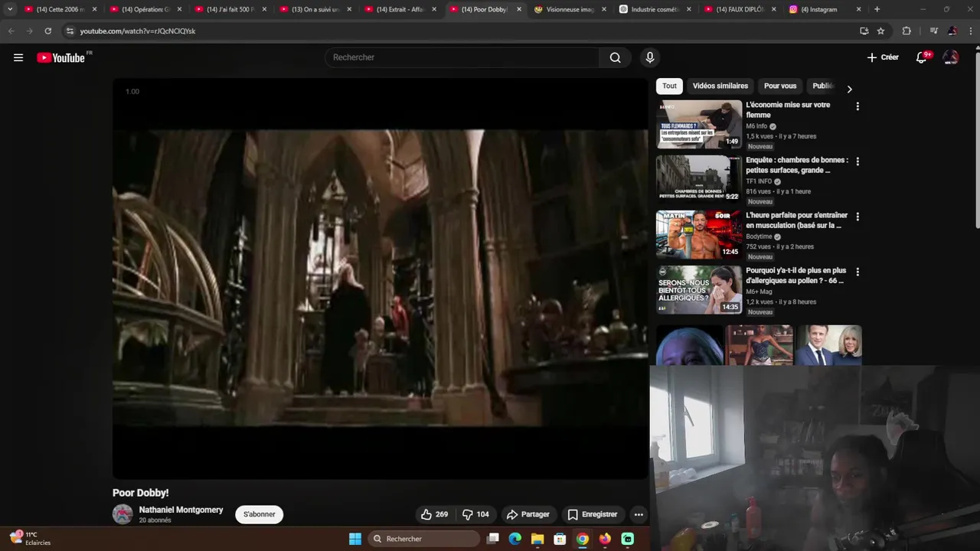Switch to Instagram browser tab
The height and width of the screenshot is (551, 980).
click(x=825, y=9)
